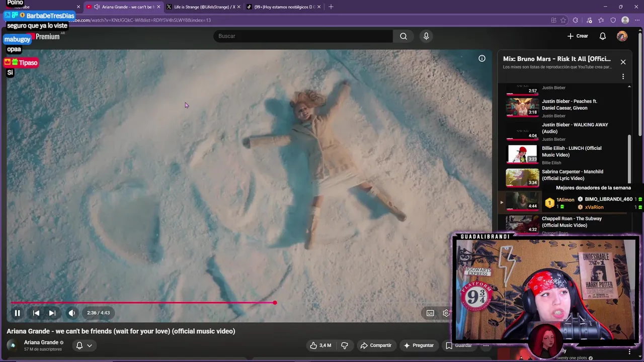Click the Mix: Bruno Mars playlist title
644x362 pixels.
[x=557, y=59]
